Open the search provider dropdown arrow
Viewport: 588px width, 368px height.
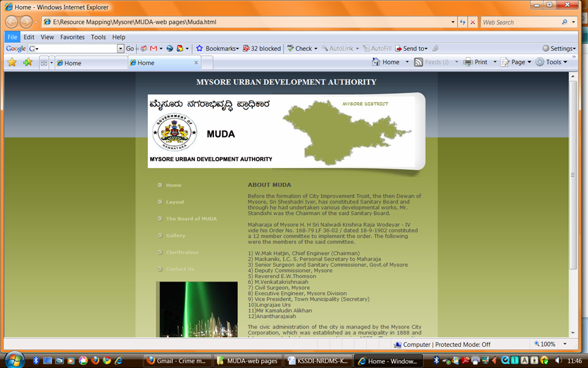tap(573, 22)
